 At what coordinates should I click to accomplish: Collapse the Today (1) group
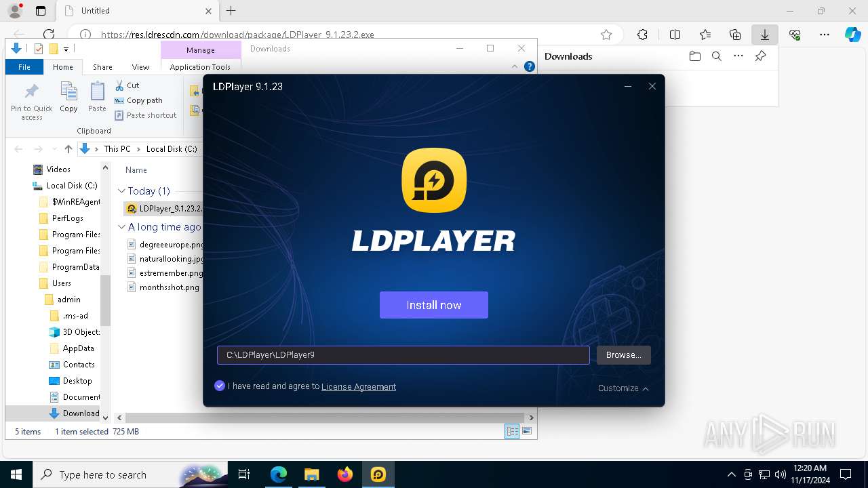coord(121,191)
